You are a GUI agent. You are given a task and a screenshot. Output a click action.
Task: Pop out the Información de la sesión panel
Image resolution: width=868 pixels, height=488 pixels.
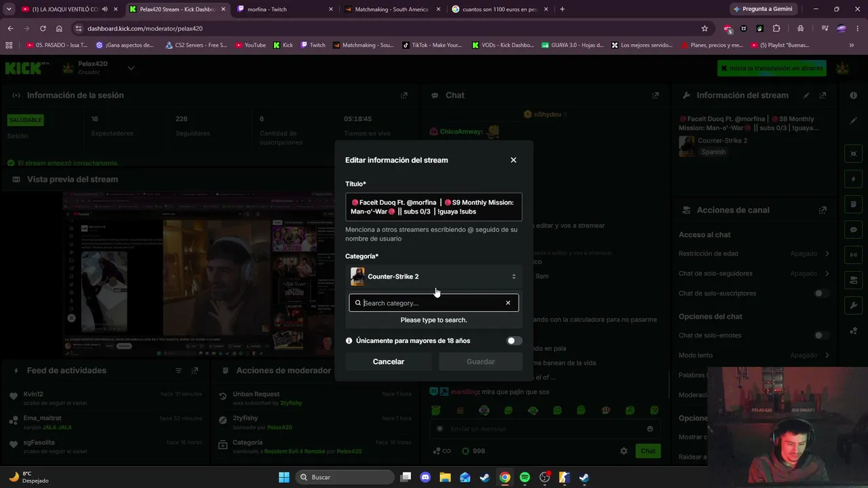pyautogui.click(x=404, y=96)
